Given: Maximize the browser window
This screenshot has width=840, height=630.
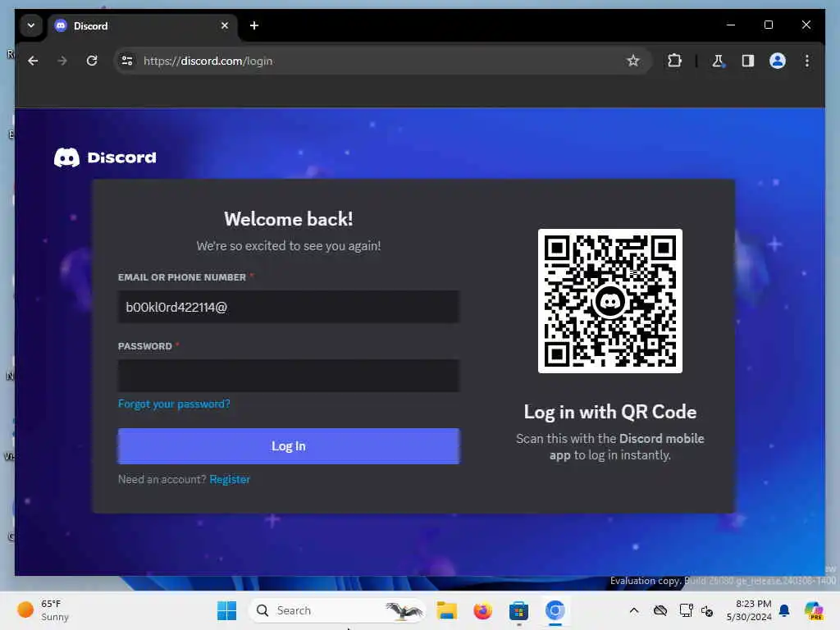Looking at the screenshot, I should click(x=768, y=25).
